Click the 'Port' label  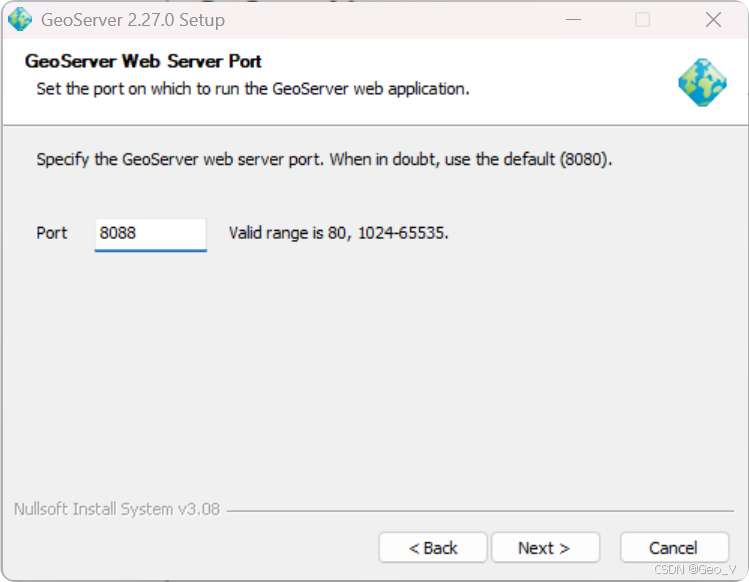click(52, 233)
